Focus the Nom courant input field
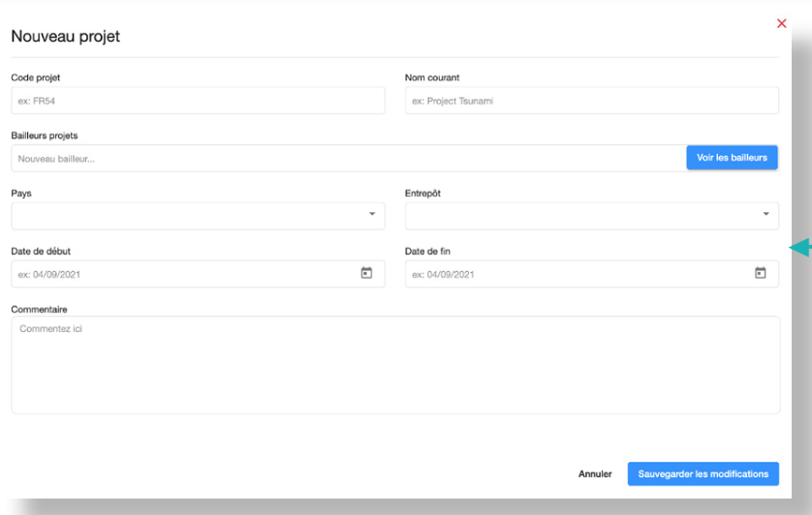Screen dimensions: 812x515 tap(591, 101)
